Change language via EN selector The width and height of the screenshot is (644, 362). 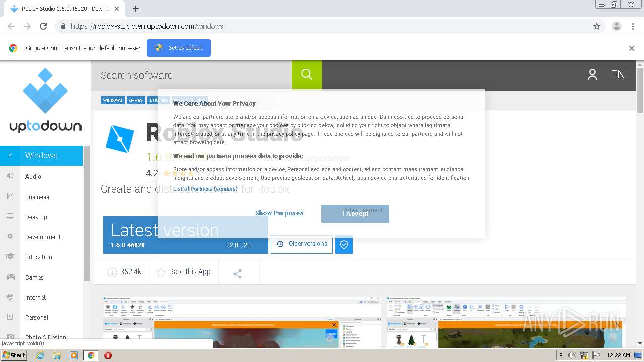click(618, 75)
